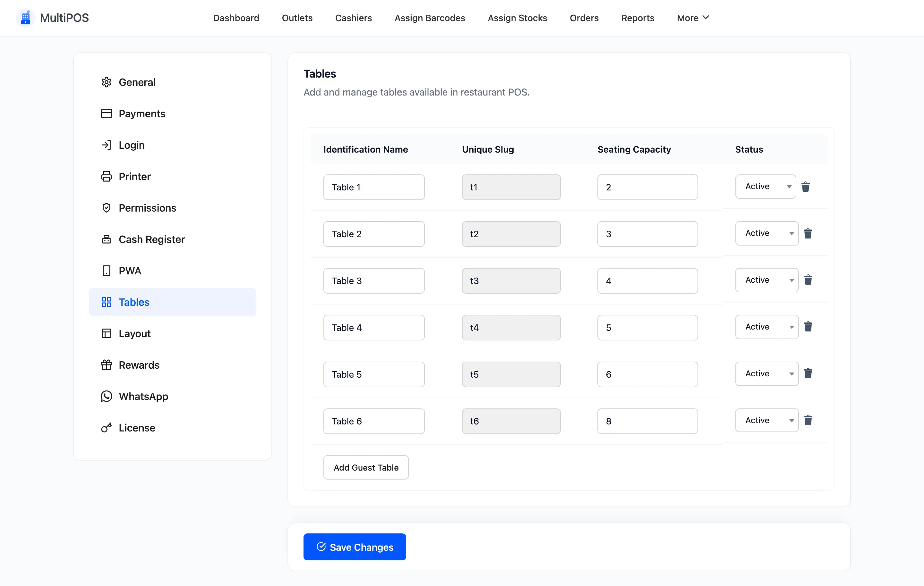Click the Payments card icon
Screen dimensions: 924x586
pos(106,113)
